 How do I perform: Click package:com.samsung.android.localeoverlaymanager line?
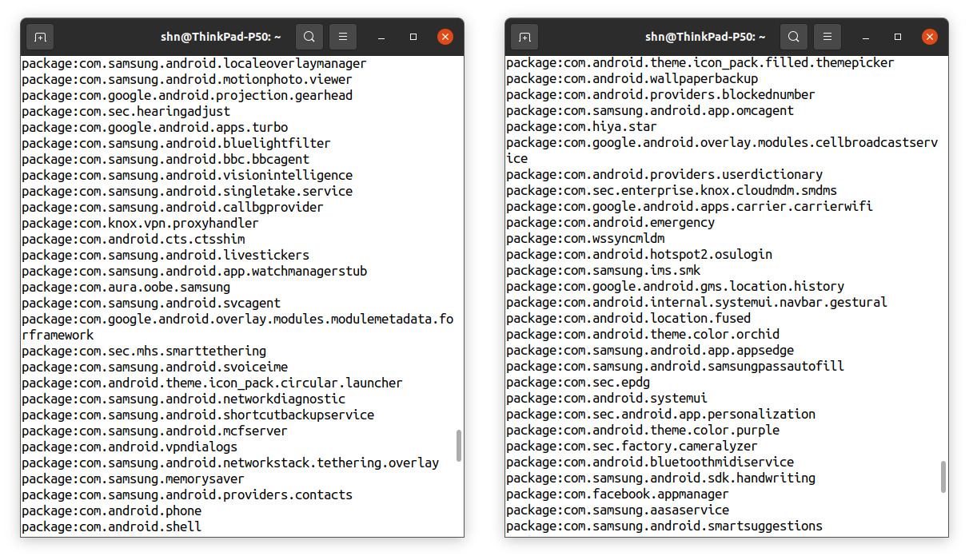(194, 63)
